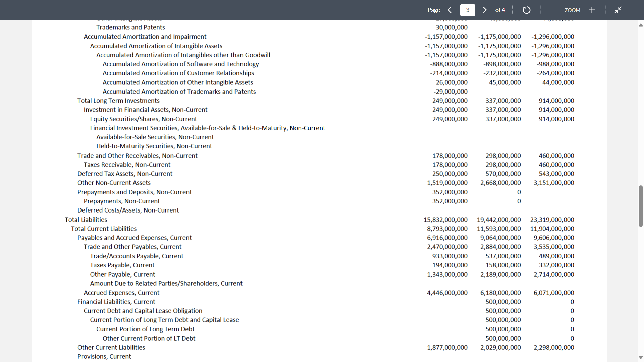
Task: Click the Total Long Term Investments row
Action: pyautogui.click(x=320, y=101)
